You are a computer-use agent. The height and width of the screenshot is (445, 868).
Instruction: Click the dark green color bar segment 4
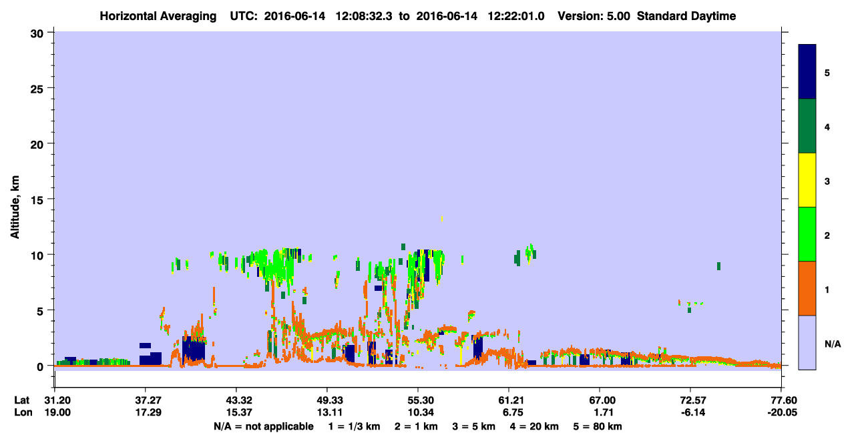[x=807, y=126]
